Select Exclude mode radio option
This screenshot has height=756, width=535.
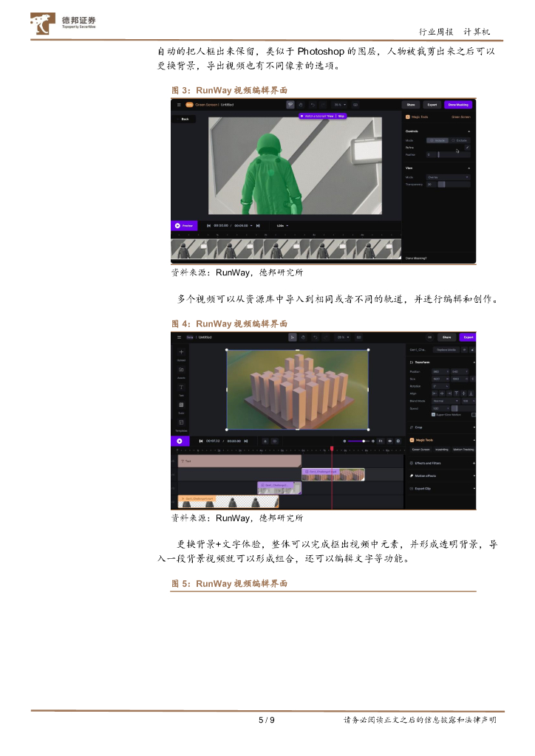click(x=460, y=140)
